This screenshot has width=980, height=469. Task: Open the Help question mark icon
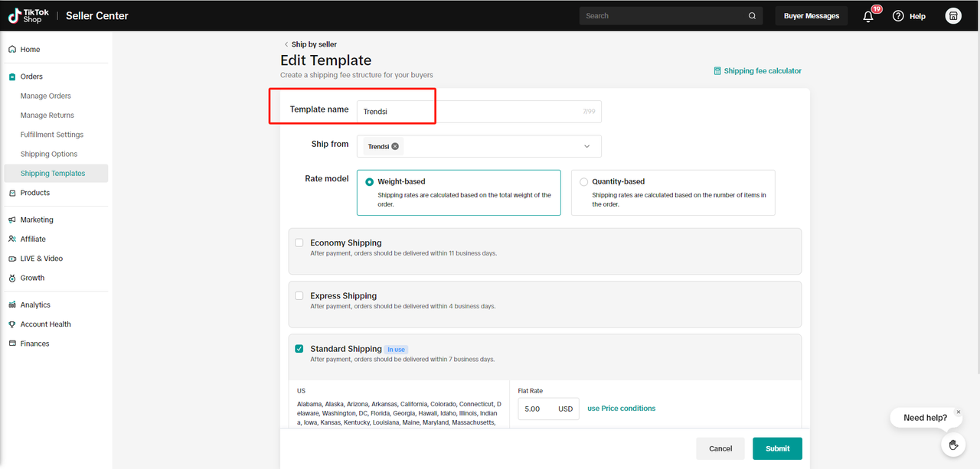point(899,16)
